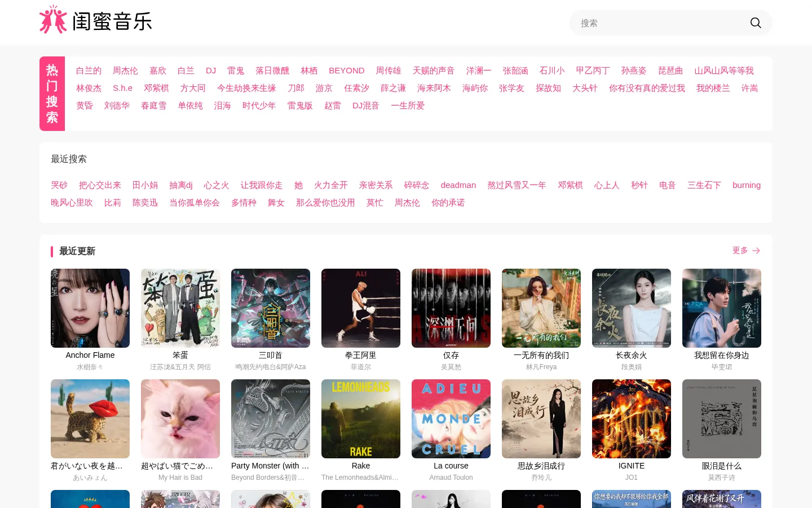Click artist name My Hair is Bad

coord(180,478)
